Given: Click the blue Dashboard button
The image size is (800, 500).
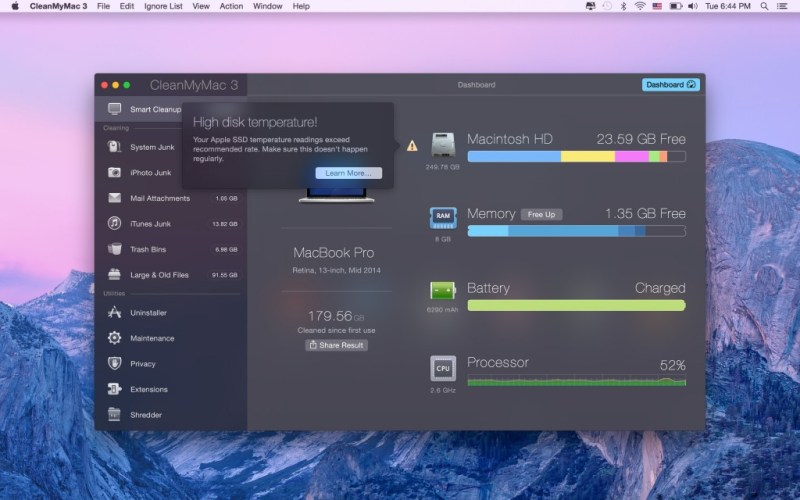Looking at the screenshot, I should 670,85.
